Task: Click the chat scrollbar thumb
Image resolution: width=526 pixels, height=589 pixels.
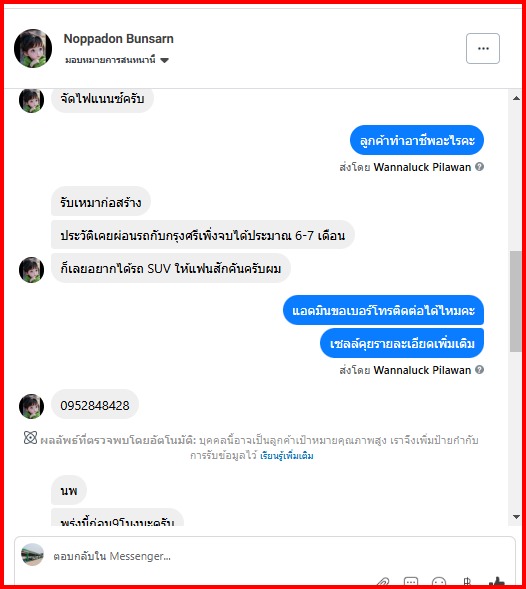Action: point(516,301)
